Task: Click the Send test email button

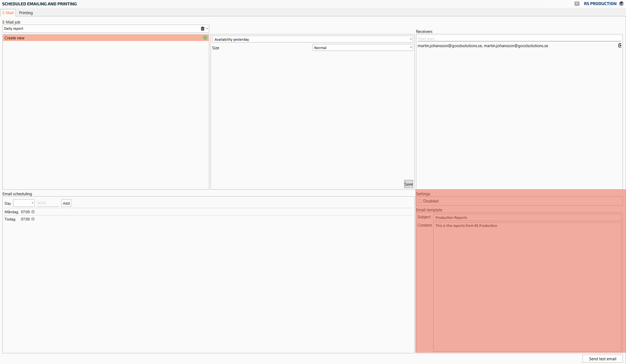Action: coord(602,358)
